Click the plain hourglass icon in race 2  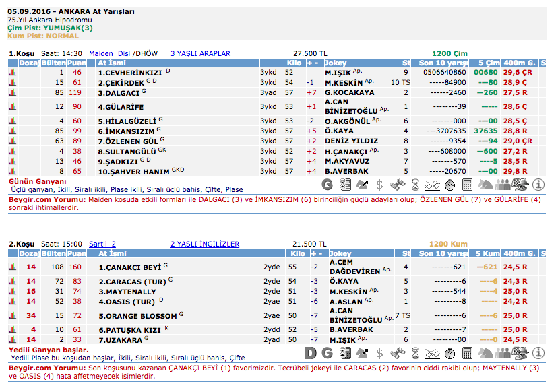coord(415,352)
